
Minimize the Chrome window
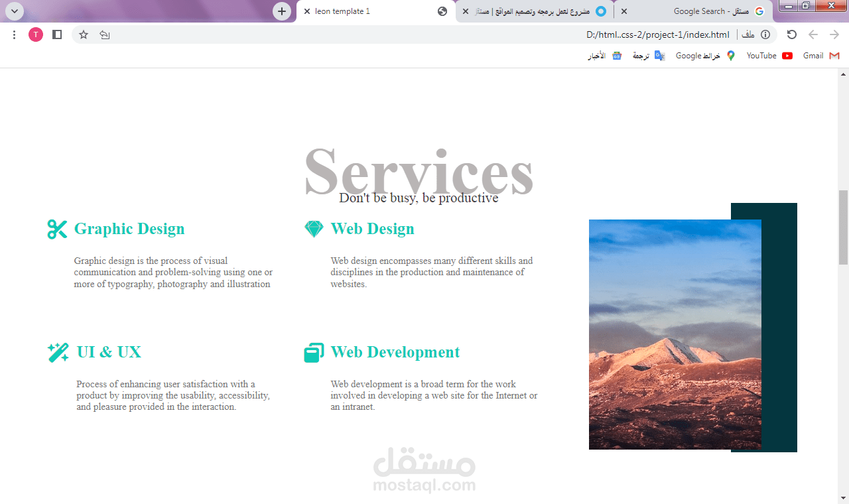[788, 6]
